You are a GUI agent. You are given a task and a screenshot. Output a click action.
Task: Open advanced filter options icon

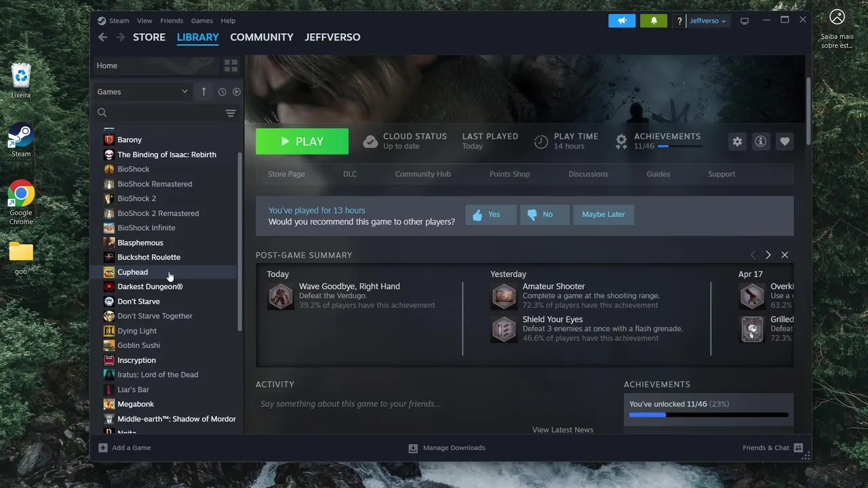pyautogui.click(x=231, y=113)
